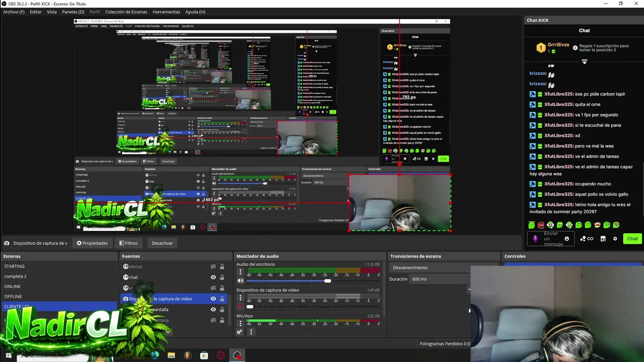The image size is (644, 362).
Task: Select the webcam source in the preview canvas
Action: (x=399, y=203)
